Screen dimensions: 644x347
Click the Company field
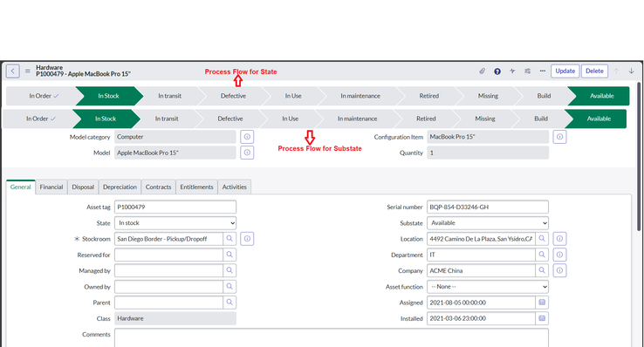pos(481,270)
